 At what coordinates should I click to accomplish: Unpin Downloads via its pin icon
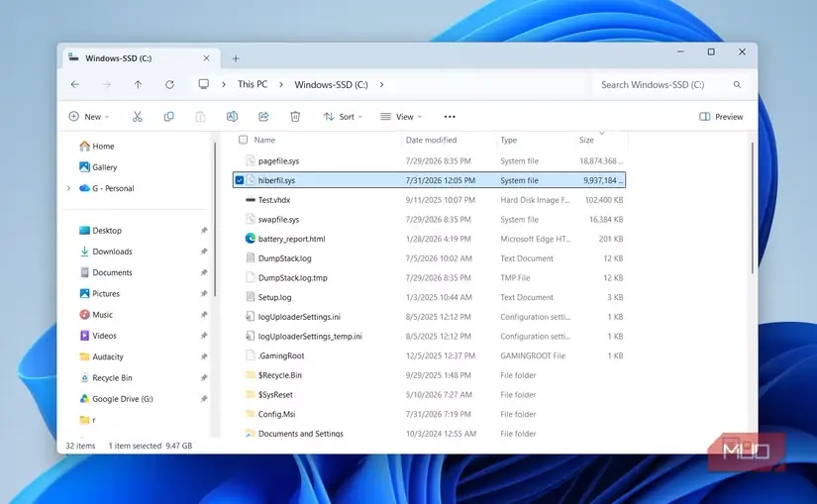tap(204, 252)
